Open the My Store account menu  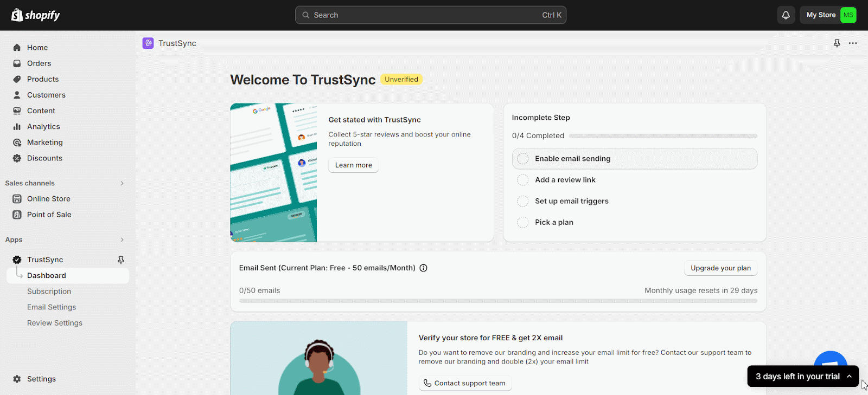[828, 15]
